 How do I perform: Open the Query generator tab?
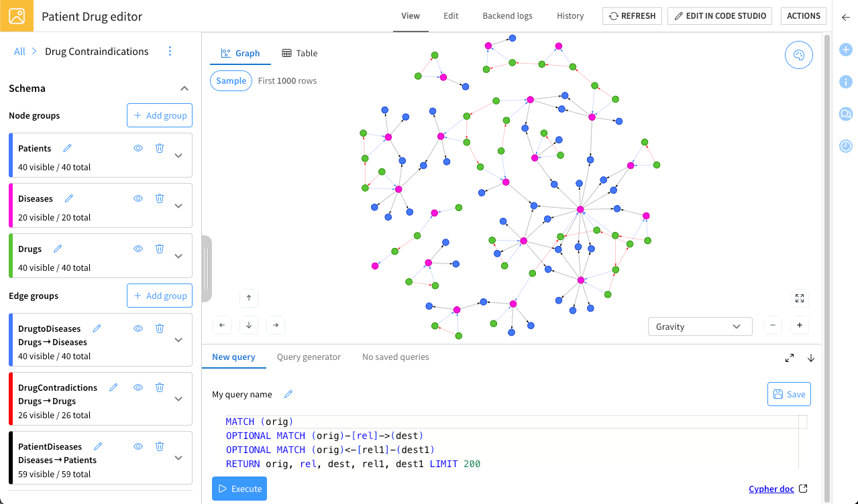[x=309, y=357]
